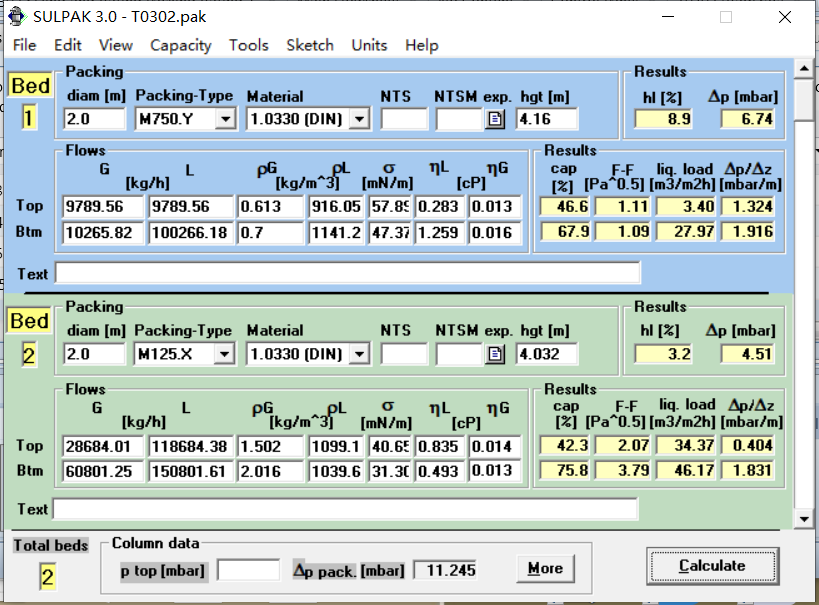Click Bed 2 Top G field 28684.01
Screen dimensions: 819x605
coord(103,446)
